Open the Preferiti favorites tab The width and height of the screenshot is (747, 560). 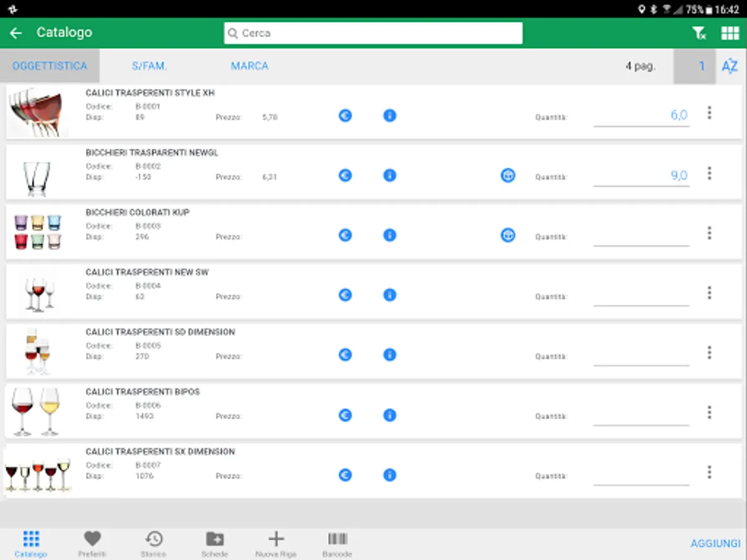(92, 543)
